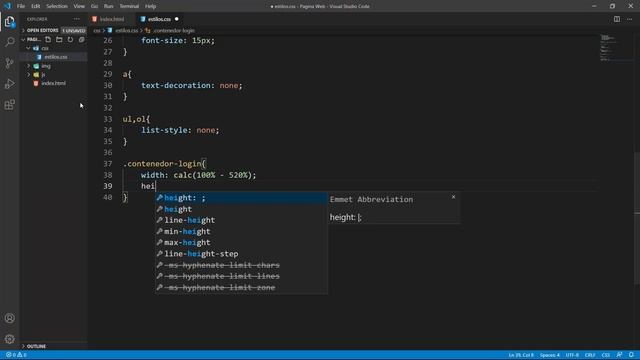Viewport: 640px width, 360px height.
Task: Click UTF-8 encoding in status bar
Action: click(x=572, y=355)
